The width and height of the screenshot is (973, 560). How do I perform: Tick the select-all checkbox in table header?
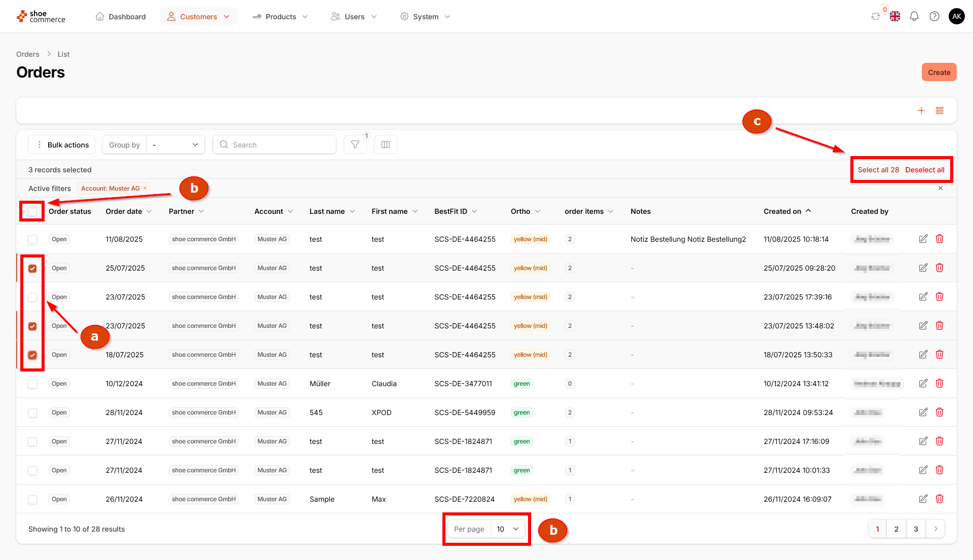[x=32, y=211]
